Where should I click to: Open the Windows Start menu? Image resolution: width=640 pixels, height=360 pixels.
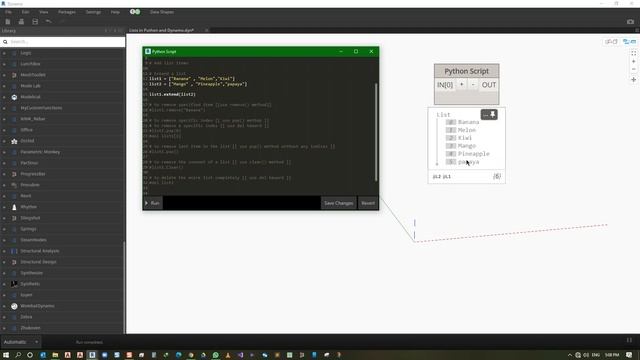6,355
